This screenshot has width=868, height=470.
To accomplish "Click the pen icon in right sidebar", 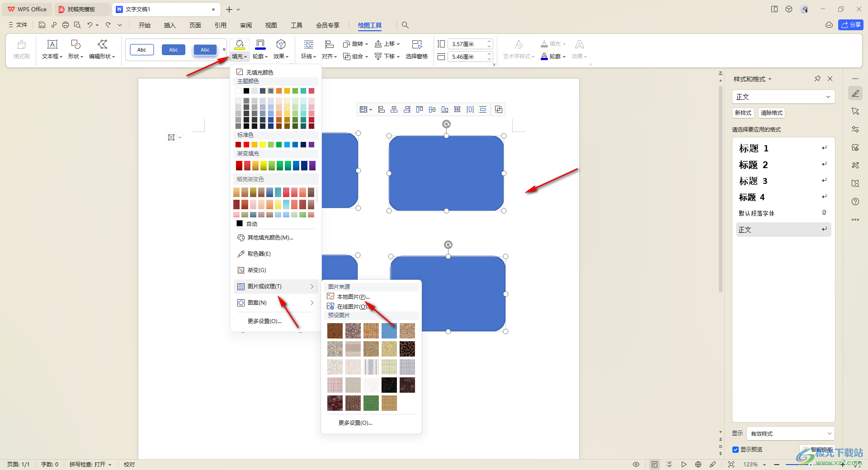I will click(x=855, y=93).
